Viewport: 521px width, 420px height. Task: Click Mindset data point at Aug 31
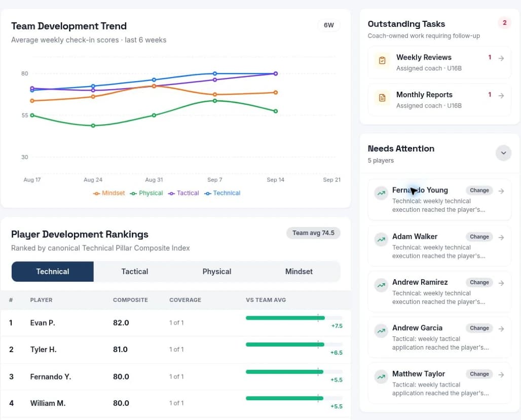154,86
